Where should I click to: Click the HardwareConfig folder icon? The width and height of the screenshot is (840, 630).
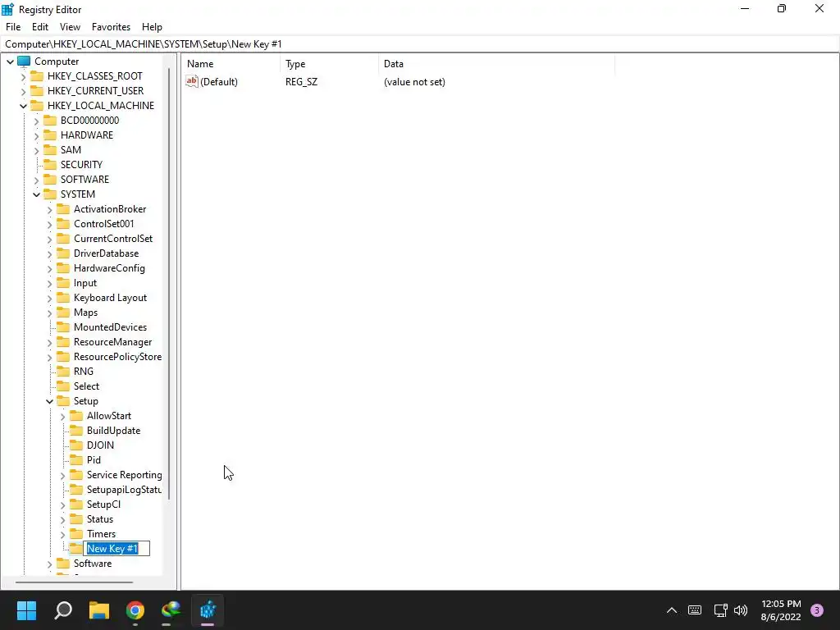coord(63,268)
